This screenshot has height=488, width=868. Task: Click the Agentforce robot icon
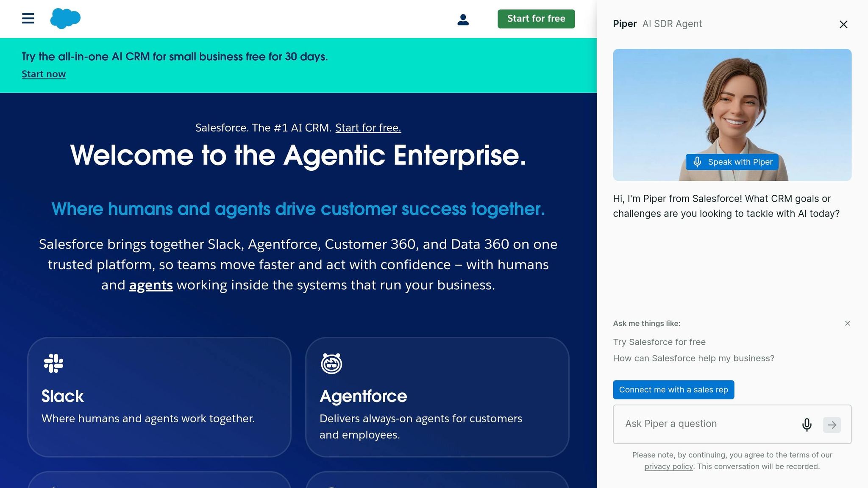pos(332,363)
